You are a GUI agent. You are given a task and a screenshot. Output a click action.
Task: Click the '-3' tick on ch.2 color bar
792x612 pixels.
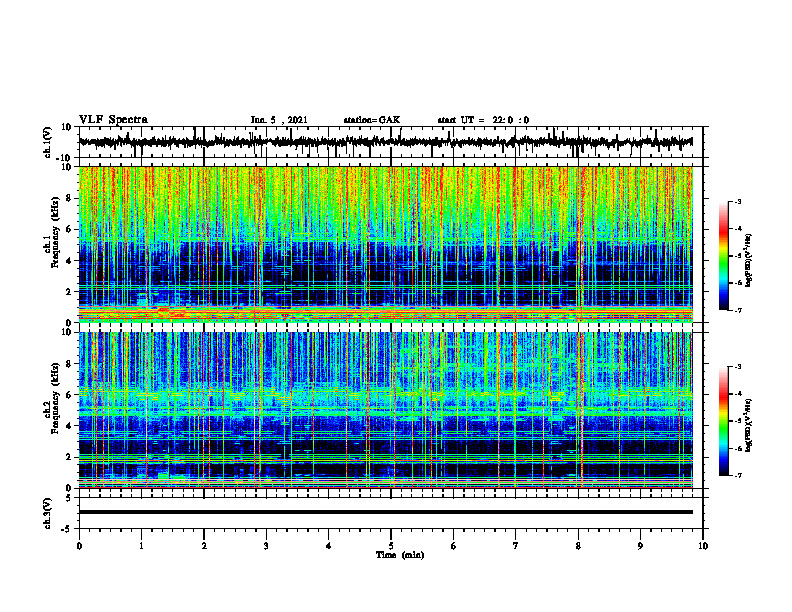[x=737, y=367]
